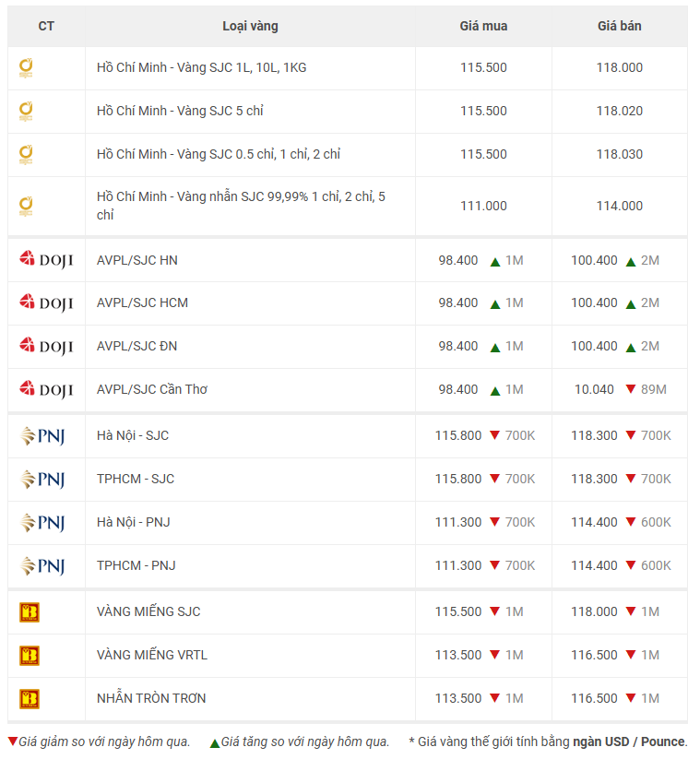Click the Hà Nội - PNJ gold type
The height and width of the screenshot is (771, 700).
pos(134,522)
